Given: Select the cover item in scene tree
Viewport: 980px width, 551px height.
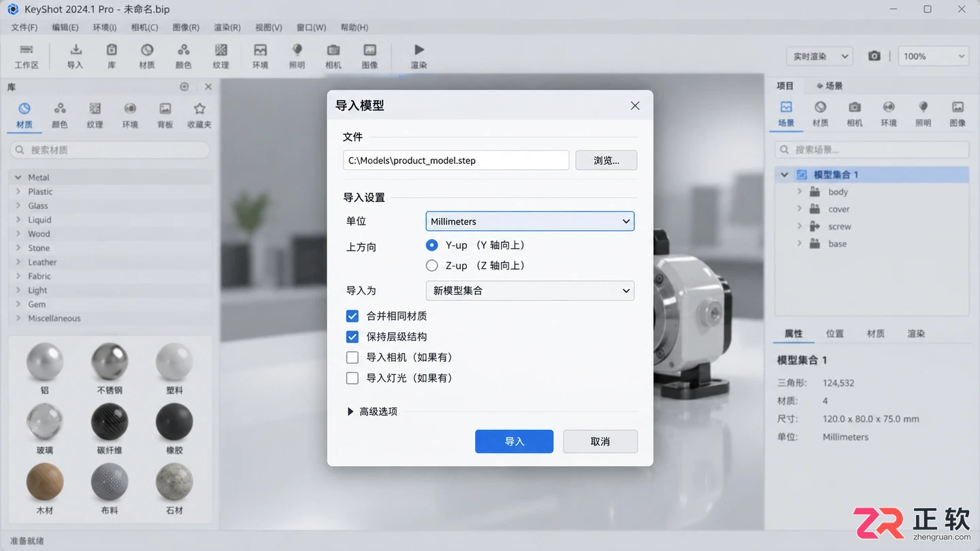Looking at the screenshot, I should tap(838, 210).
